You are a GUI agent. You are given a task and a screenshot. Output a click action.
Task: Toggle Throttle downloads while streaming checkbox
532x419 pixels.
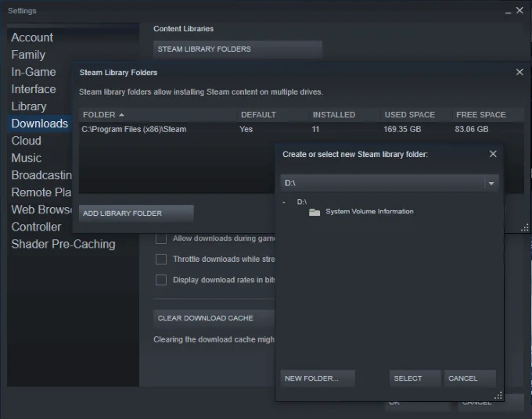click(x=161, y=260)
